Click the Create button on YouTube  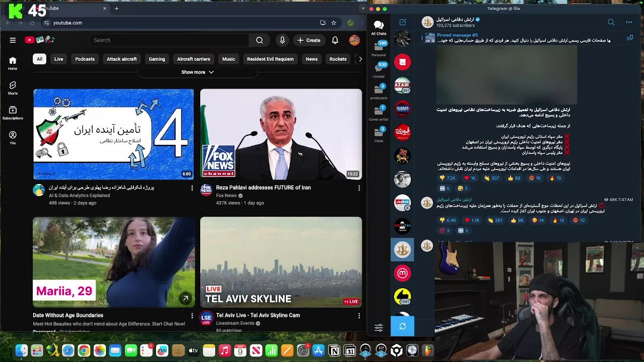[309, 40]
